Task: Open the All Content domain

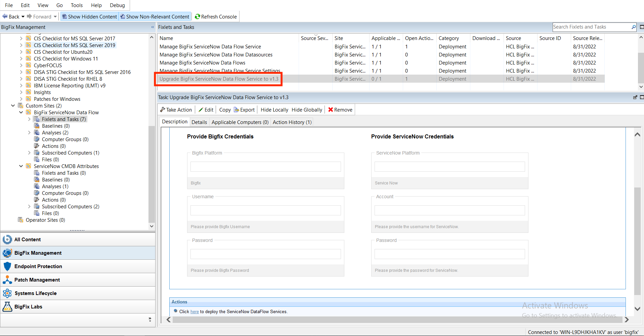Action: point(78,240)
